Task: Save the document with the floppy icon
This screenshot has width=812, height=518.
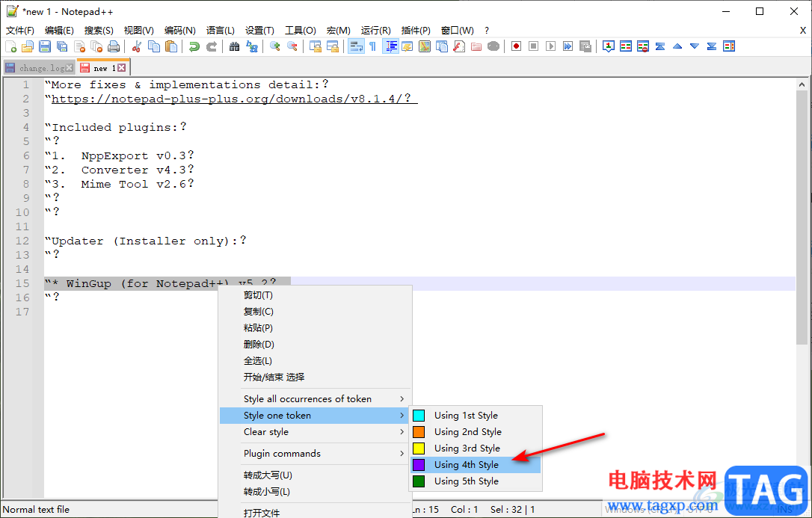Action: 45,46
